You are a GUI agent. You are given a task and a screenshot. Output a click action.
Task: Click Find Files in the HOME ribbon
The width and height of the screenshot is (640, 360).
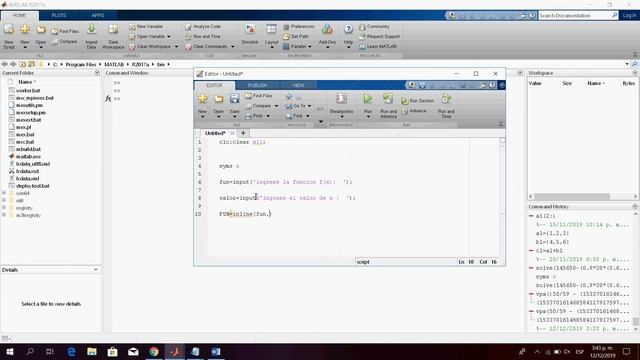pyautogui.click(x=65, y=31)
